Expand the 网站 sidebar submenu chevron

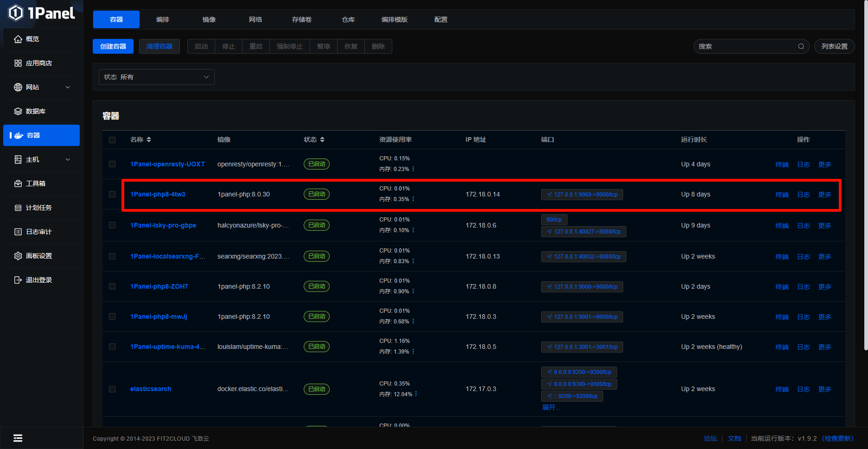pyautogui.click(x=68, y=87)
